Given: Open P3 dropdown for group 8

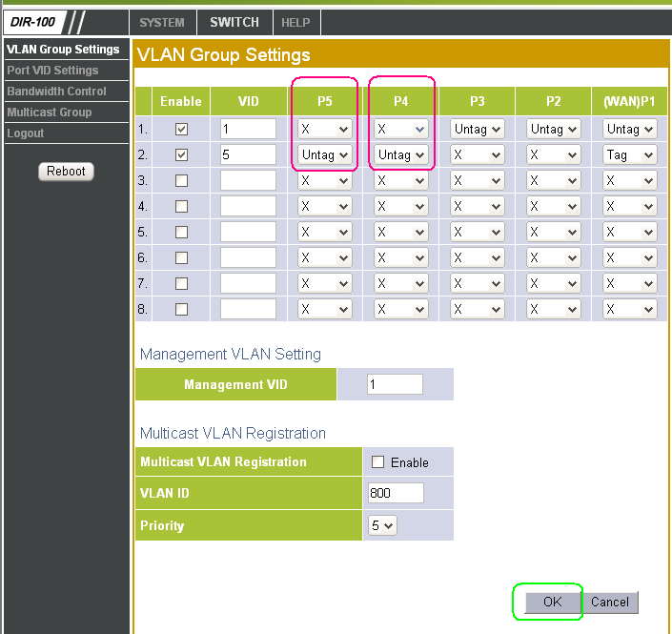Looking at the screenshot, I should point(477,309).
